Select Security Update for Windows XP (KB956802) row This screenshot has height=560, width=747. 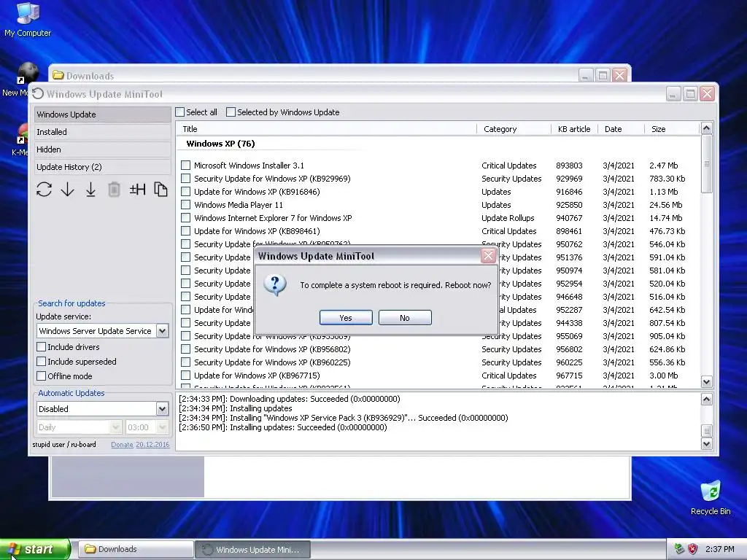(x=438, y=349)
